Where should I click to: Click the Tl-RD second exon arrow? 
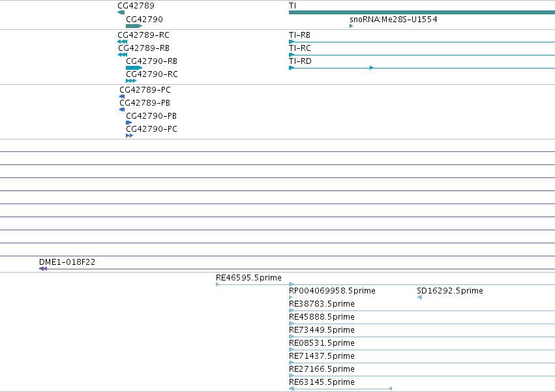click(371, 68)
